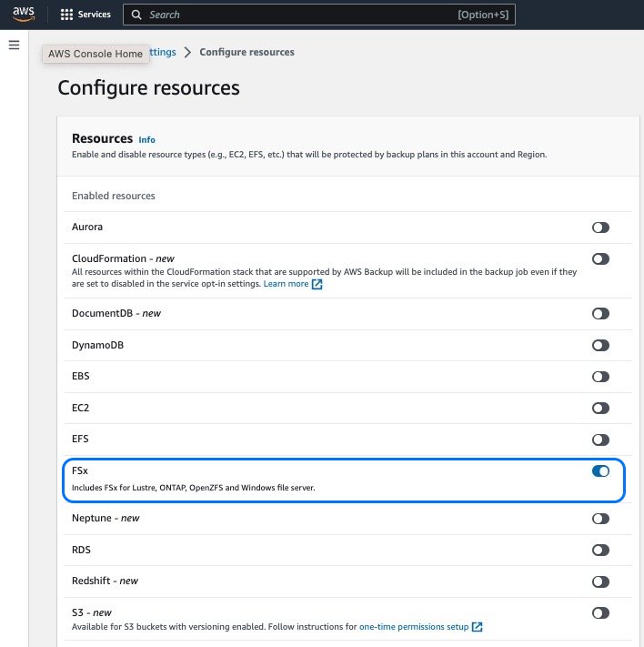The image size is (644, 647).
Task: Click the one-time permissions external link icon
Action: click(x=477, y=627)
